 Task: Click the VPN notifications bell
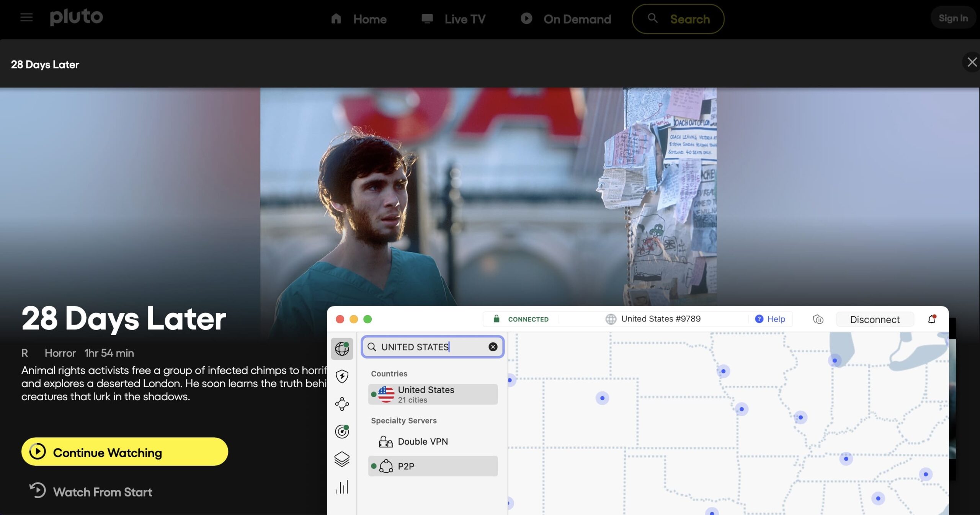pyautogui.click(x=932, y=319)
